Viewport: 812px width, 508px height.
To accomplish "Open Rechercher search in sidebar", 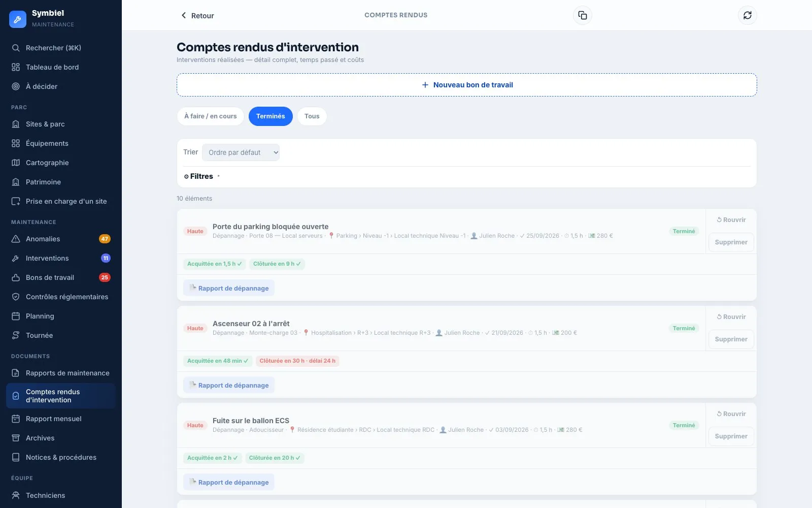I will tap(61, 48).
